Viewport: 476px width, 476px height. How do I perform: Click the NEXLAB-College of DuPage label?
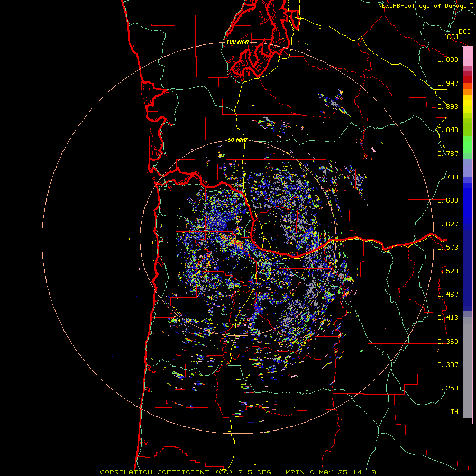422,6
